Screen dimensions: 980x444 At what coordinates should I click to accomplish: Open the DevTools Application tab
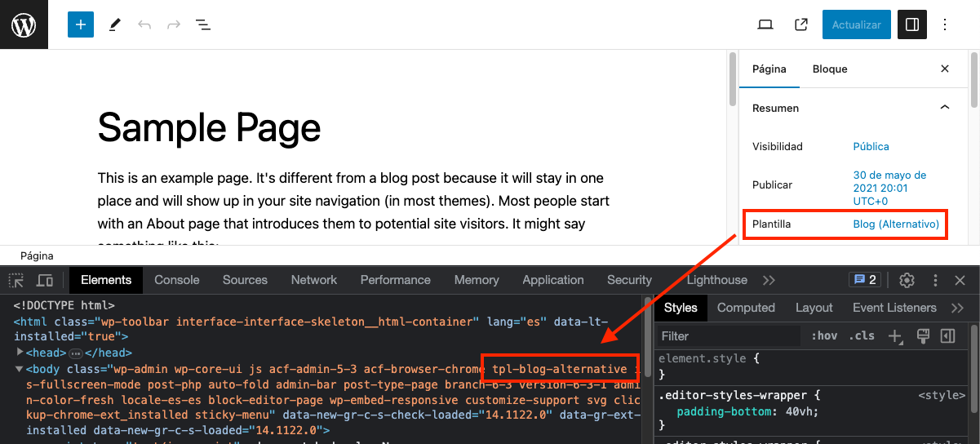point(553,280)
